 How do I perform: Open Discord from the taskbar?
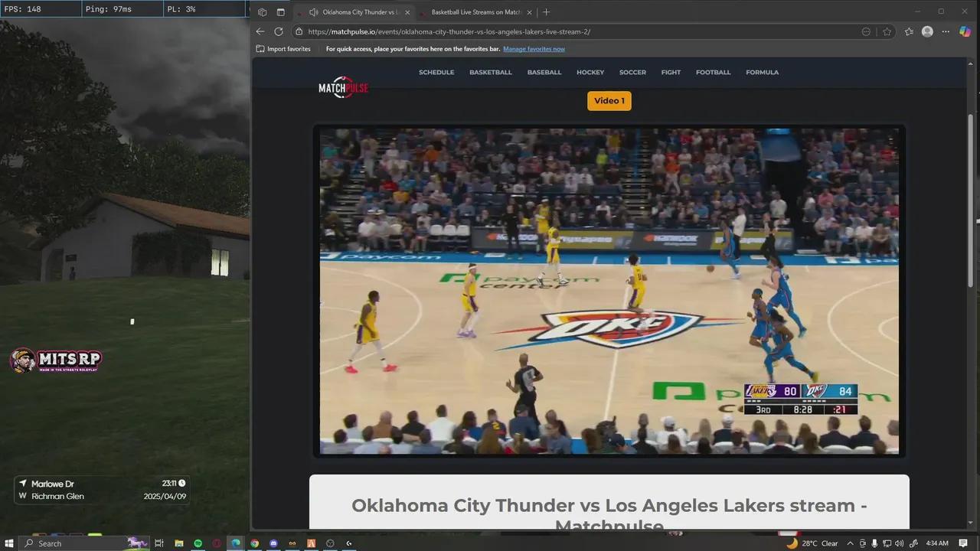[273, 543]
